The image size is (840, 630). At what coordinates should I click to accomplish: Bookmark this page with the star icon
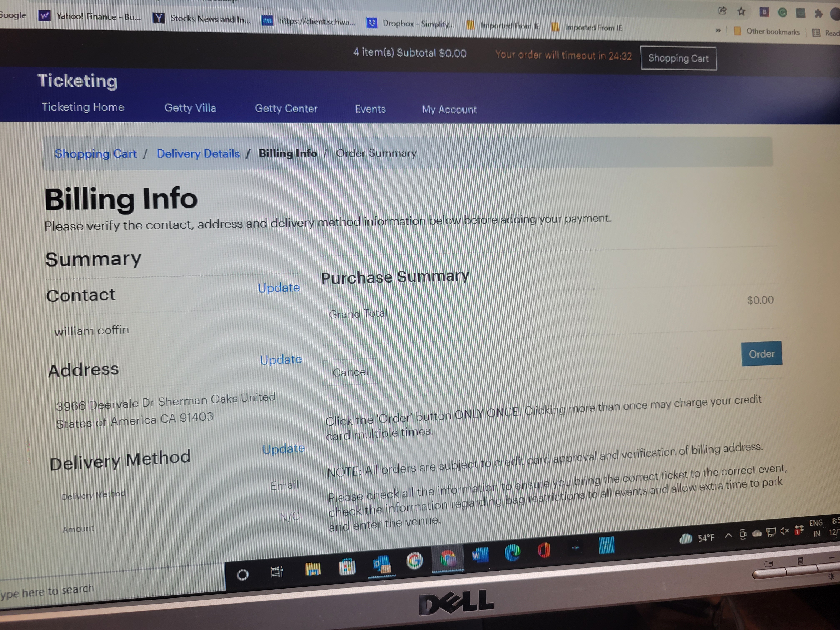(x=741, y=11)
